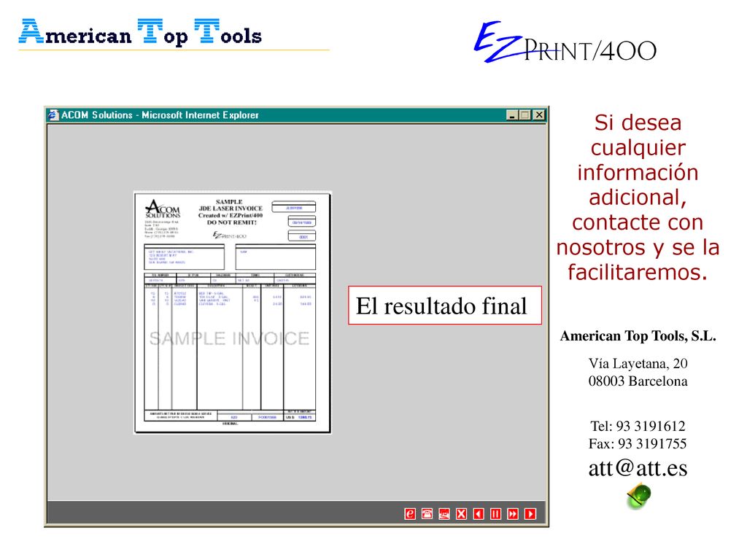Click the red X exit icon in bottom bar
747x560 pixels.
click(x=461, y=514)
